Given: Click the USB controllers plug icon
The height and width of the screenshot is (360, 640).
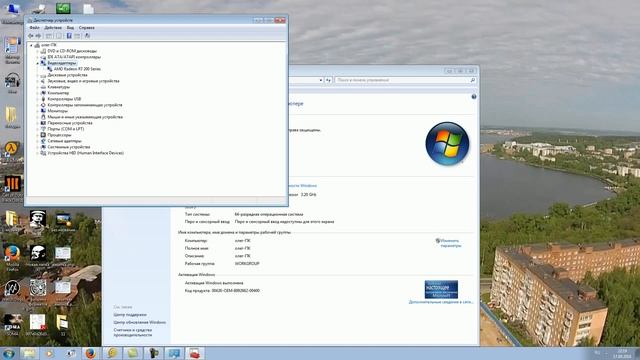Looking at the screenshot, I should point(43,99).
